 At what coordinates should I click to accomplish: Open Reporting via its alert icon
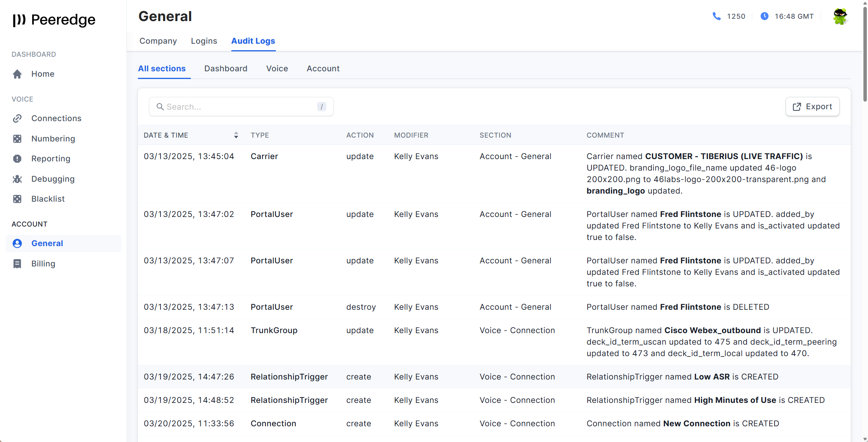[17, 159]
